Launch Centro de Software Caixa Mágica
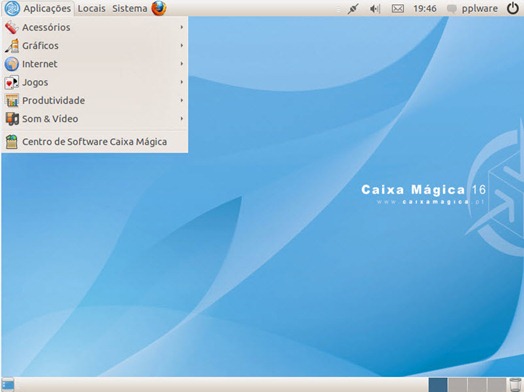 point(95,142)
